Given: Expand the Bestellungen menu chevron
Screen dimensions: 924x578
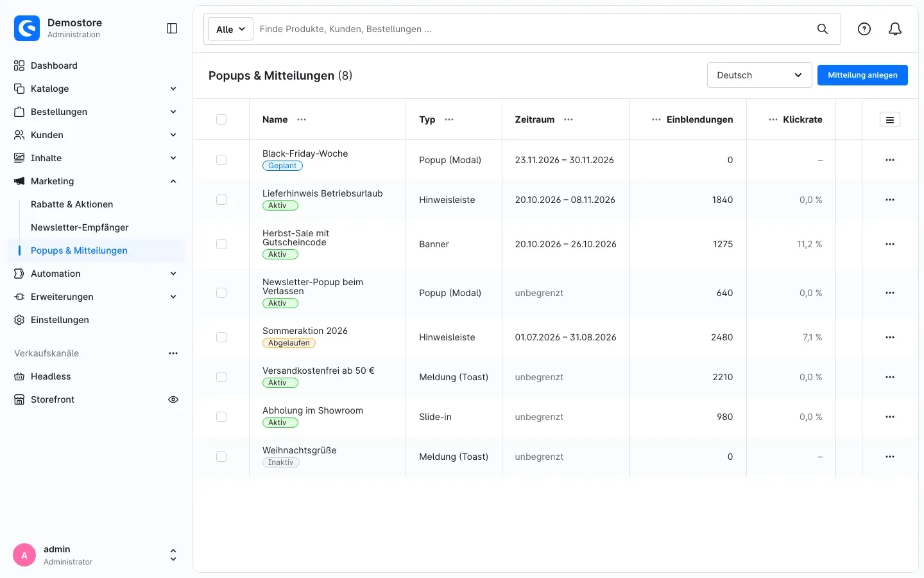Looking at the screenshot, I should 173,112.
